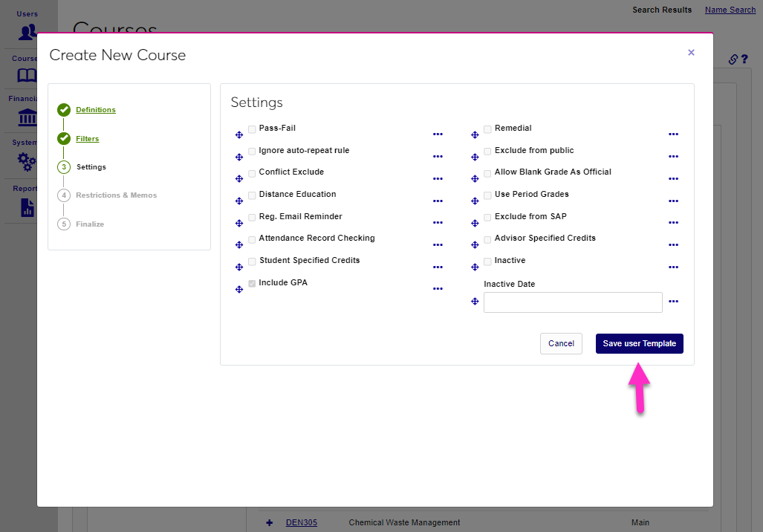Click the move handle beside Pass-Fail
Viewport: 763px width, 532px height.
[239, 134]
